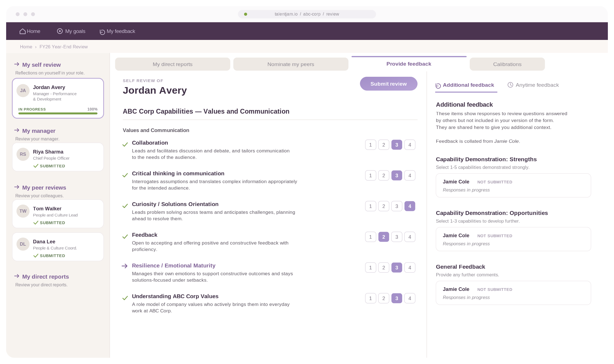The width and height of the screenshot is (614, 364).
Task: Click the arrow icon beside My manager
Action: (17, 130)
